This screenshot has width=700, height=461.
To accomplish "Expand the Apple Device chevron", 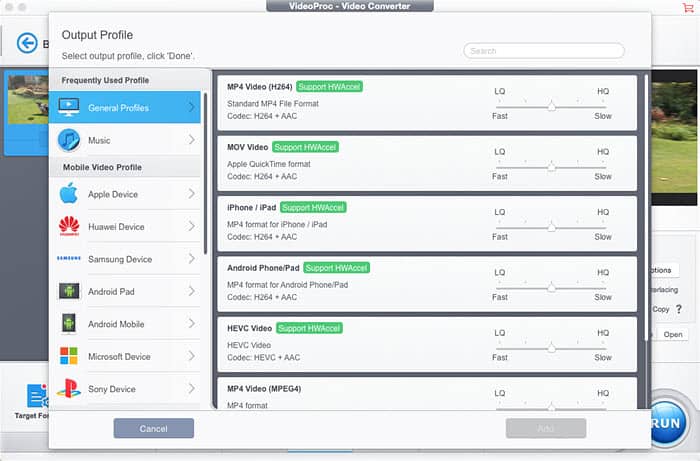I will [192, 194].
